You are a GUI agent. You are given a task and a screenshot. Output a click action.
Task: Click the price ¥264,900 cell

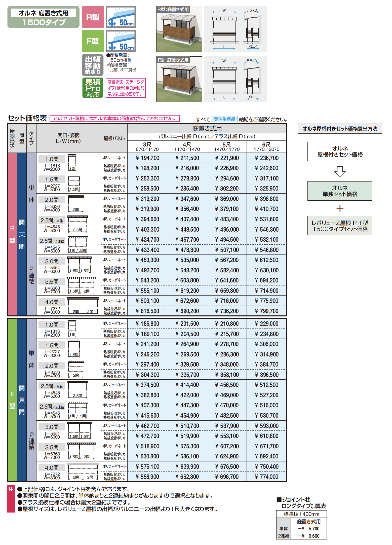coord(187,344)
